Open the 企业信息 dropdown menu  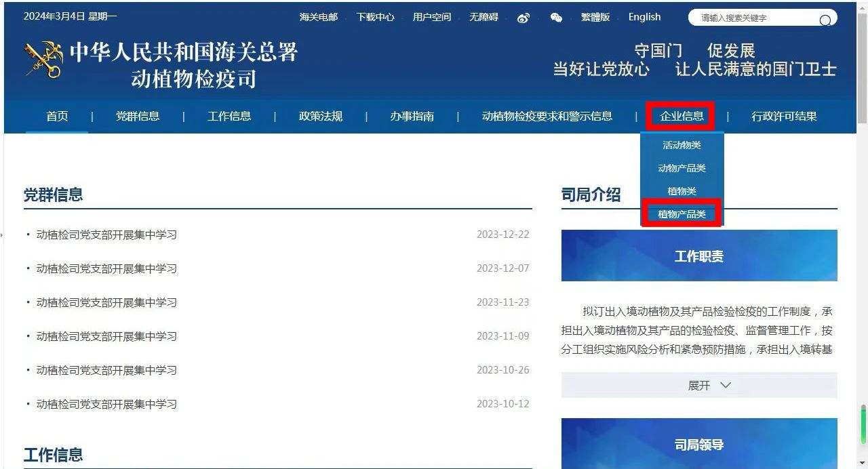coord(682,116)
